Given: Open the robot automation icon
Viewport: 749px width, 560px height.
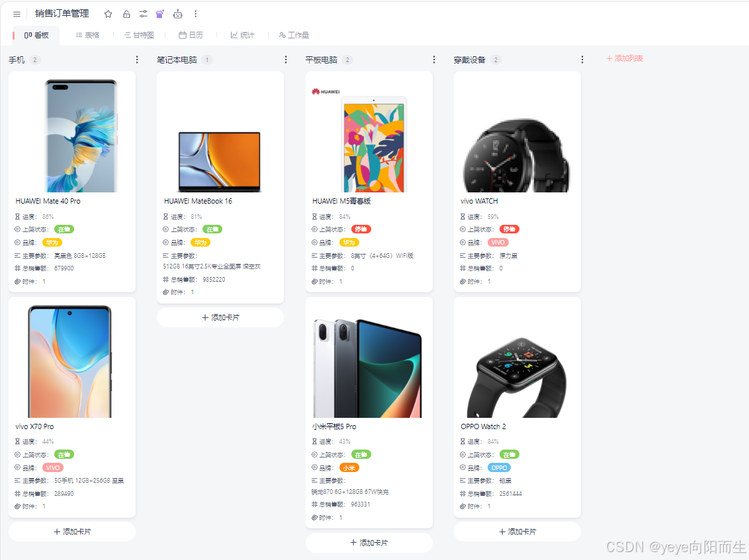Looking at the screenshot, I should point(178,14).
